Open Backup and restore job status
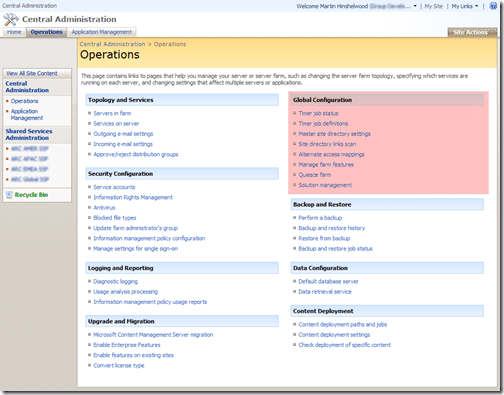 (x=335, y=249)
